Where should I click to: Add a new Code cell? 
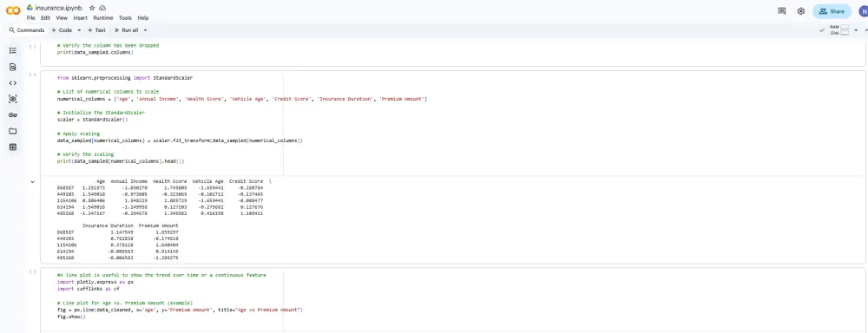62,30
